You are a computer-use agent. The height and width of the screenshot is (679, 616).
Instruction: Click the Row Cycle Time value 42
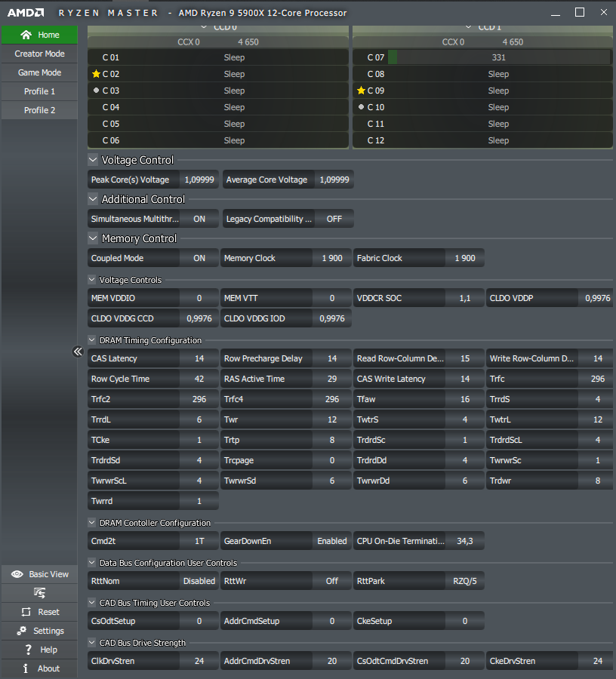pyautogui.click(x=199, y=379)
